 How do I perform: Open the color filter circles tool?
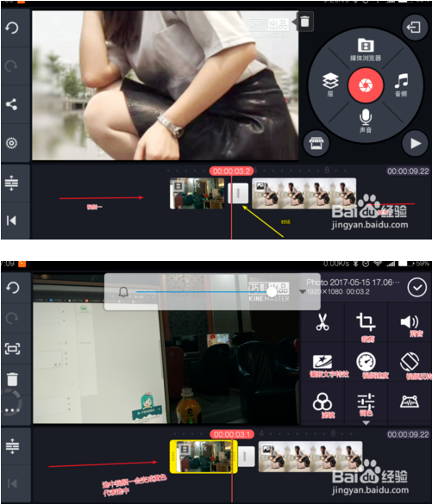point(322,401)
